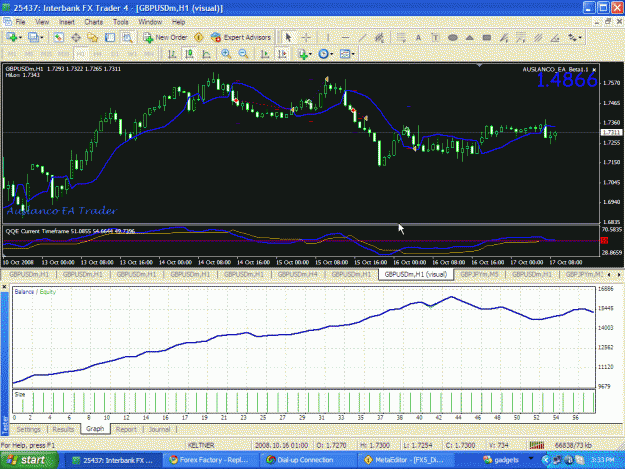Click the Zoom In magnifier icon
The width and height of the screenshot is (625, 469).
(226, 54)
